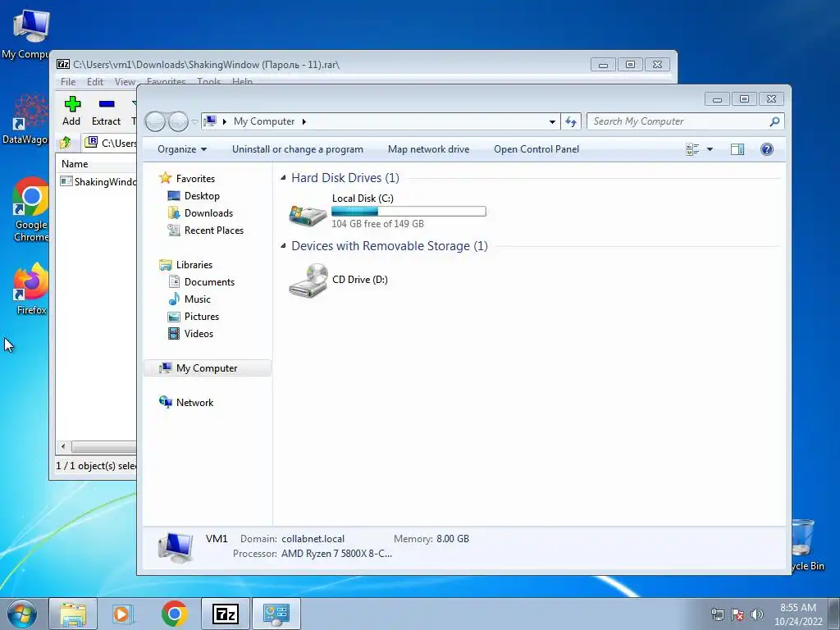Expand the arrow after My Computer breadcrumb

(304, 121)
